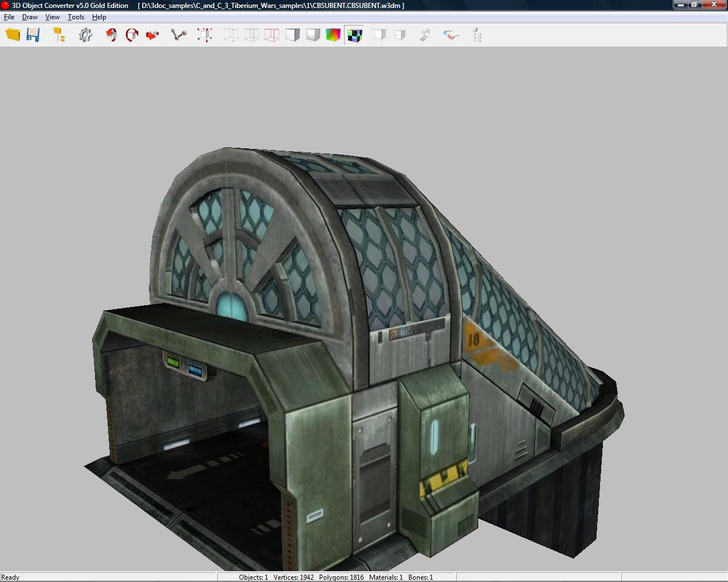
Task: Select the smooth shaded gray cube icon
Action: pyautogui.click(x=313, y=35)
